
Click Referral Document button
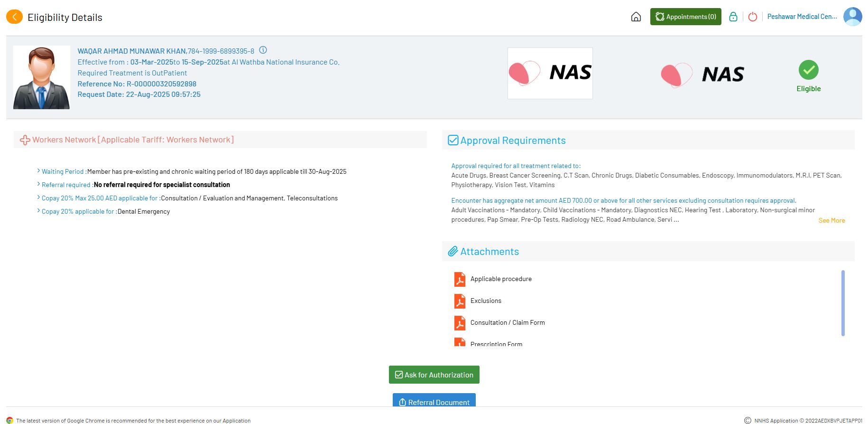[434, 401]
